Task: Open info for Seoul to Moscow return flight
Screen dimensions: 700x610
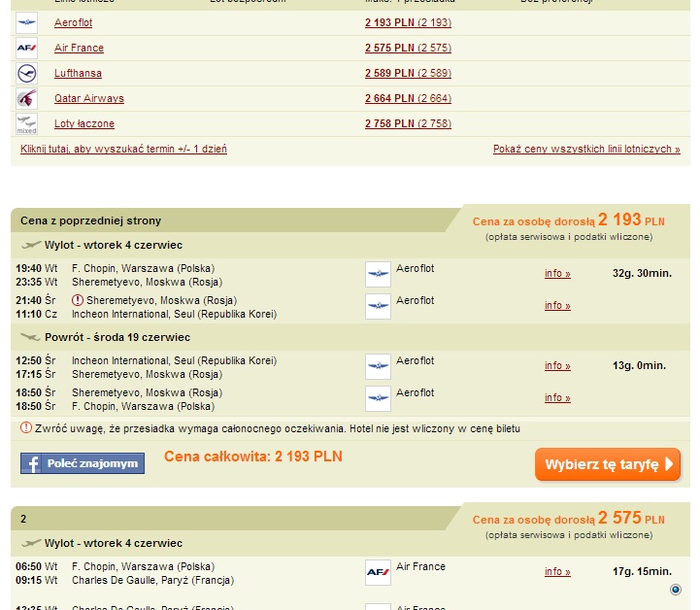Action: [x=557, y=366]
